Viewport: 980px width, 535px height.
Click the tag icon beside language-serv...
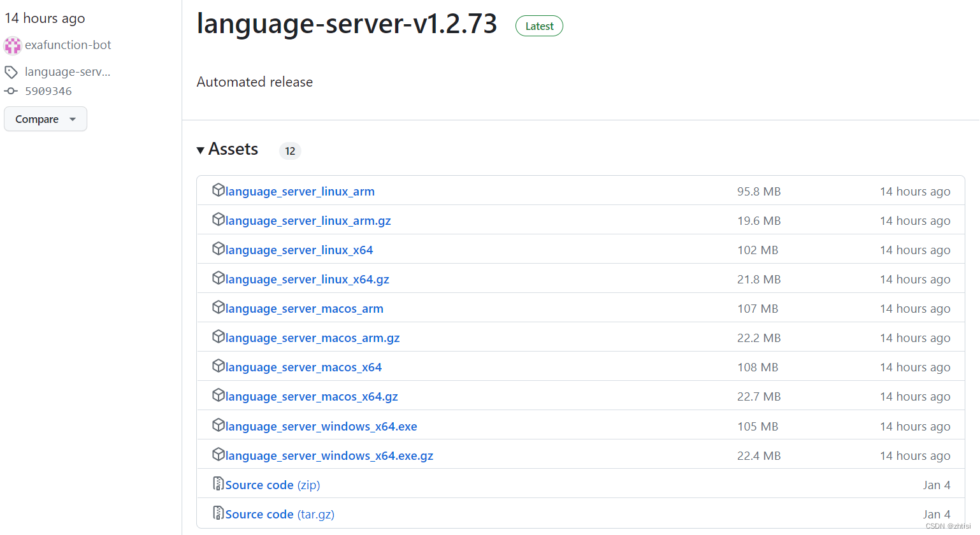coord(11,72)
